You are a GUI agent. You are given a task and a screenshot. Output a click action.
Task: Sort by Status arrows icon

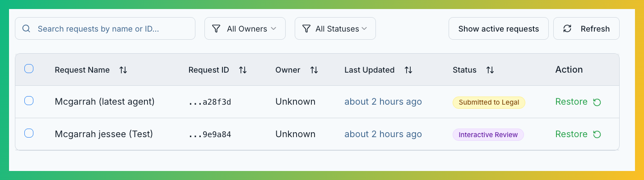click(x=490, y=70)
